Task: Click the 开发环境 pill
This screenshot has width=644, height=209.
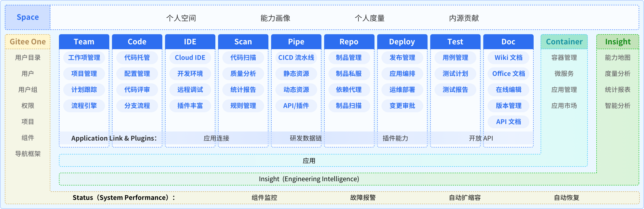Action: (x=190, y=74)
